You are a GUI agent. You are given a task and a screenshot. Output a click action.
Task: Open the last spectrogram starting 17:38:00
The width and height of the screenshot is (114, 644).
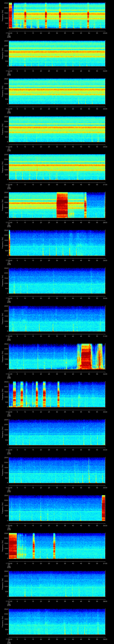pyautogui.click(x=57, y=621)
